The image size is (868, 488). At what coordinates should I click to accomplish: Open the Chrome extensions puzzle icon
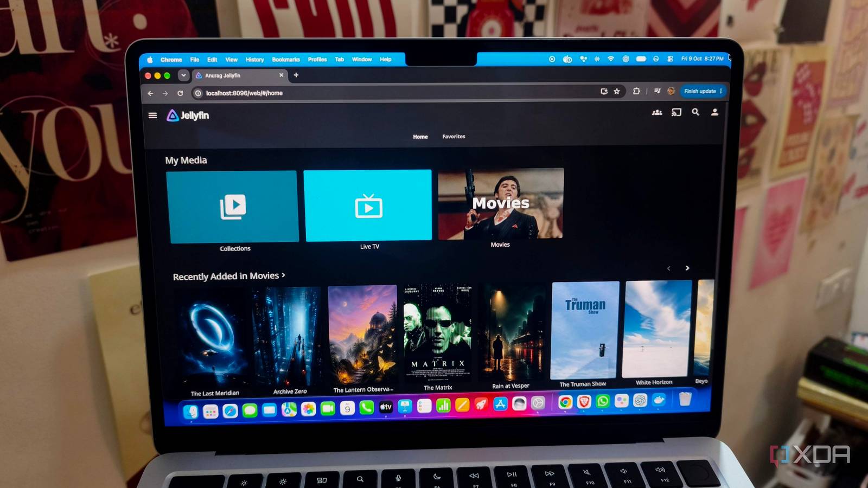(x=636, y=91)
